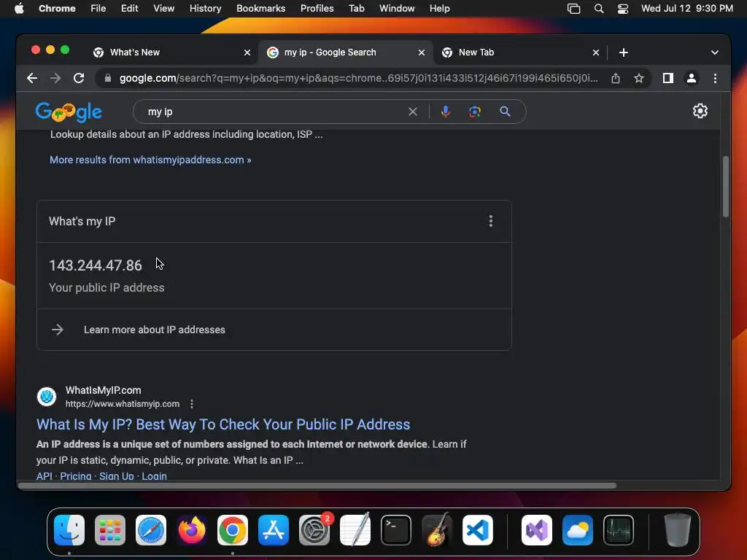Open What Is My IP? Best Way result

(x=223, y=424)
